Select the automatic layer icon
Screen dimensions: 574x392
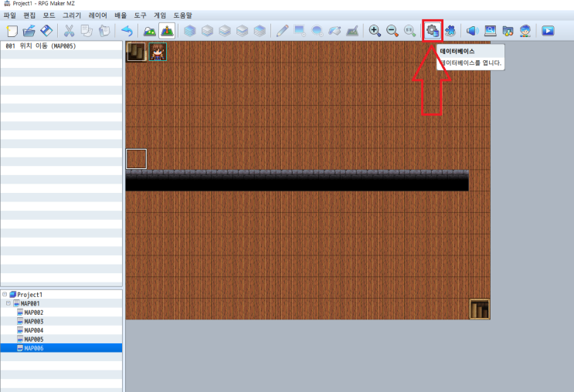coord(189,31)
